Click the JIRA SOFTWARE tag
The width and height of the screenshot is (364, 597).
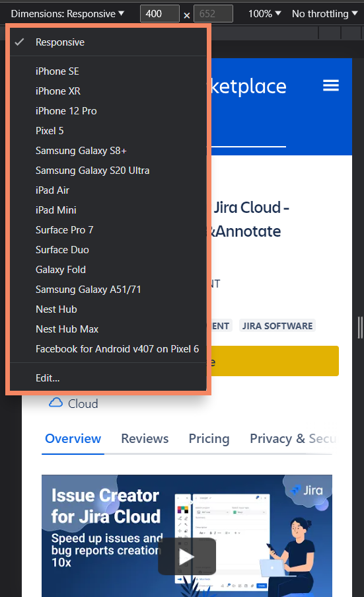pos(277,326)
